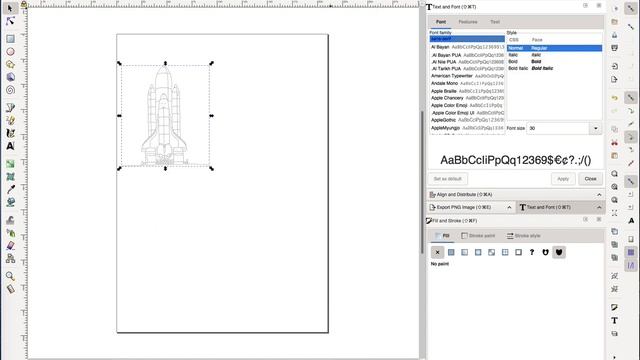
Task: Click the Import file icon
Action: [x=614, y=66]
